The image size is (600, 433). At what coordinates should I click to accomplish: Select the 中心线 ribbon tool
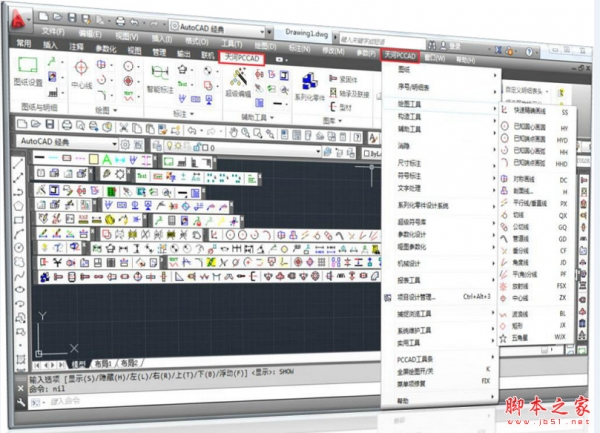tap(81, 75)
